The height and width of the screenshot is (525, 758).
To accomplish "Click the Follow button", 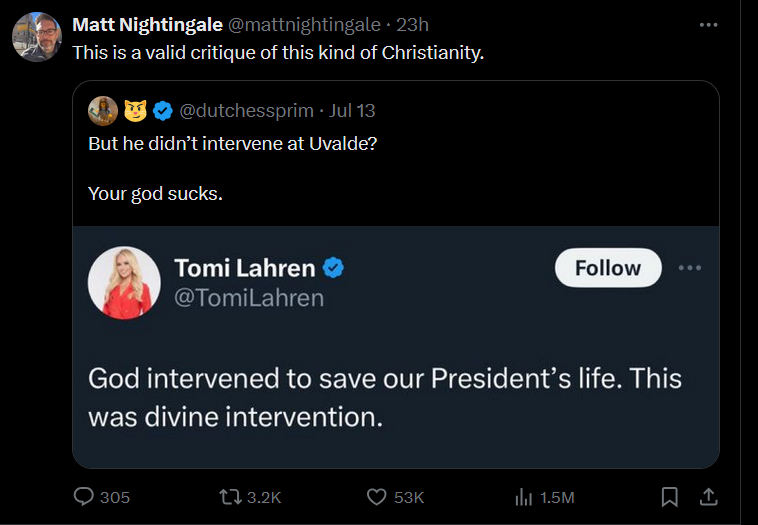I will coord(608,268).
